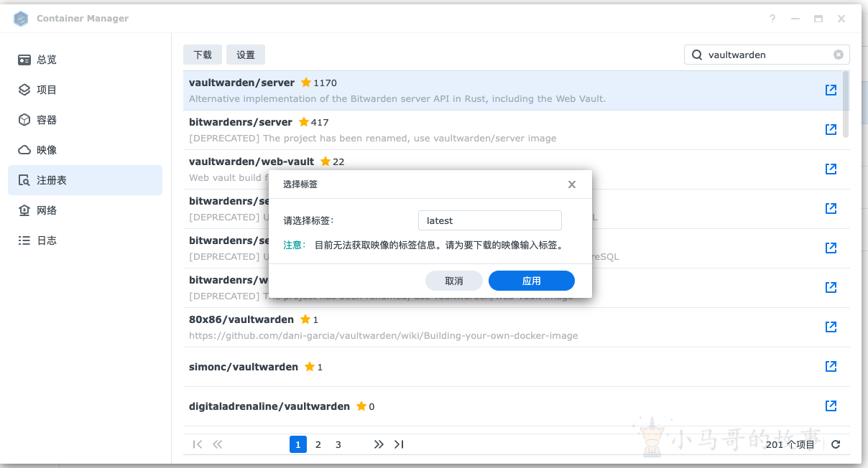The image size is (868, 468).
Task: Open 日志 logs in sidebar
Action: pyautogui.click(x=85, y=240)
